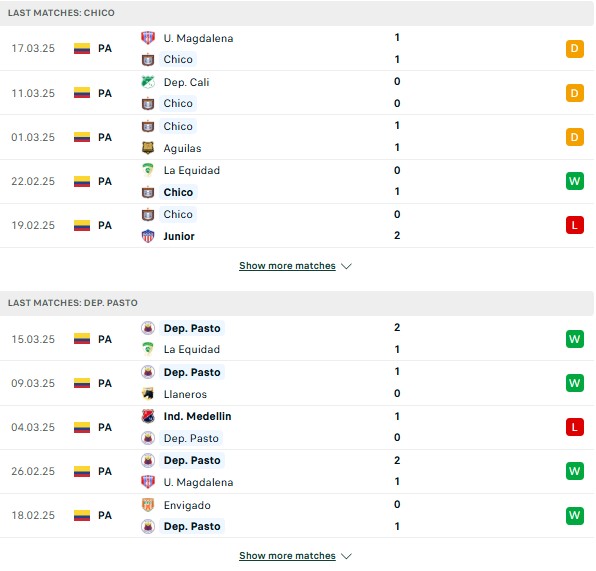Click the red L badge for Chico vs Junior
The image size is (596, 571).
pyautogui.click(x=574, y=225)
